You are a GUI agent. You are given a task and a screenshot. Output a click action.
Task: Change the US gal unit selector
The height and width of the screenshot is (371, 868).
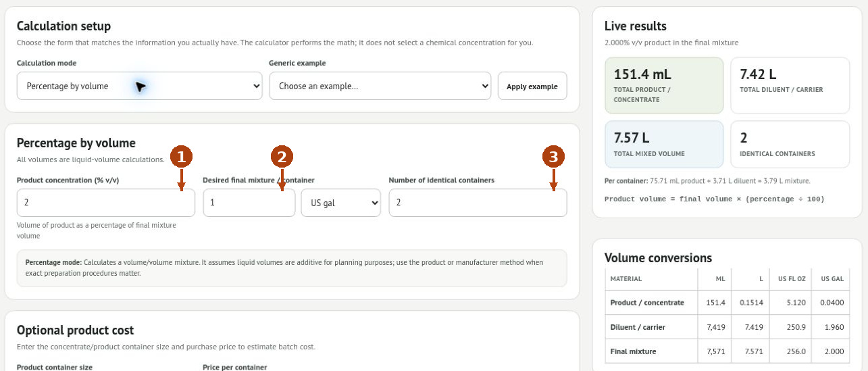click(x=341, y=203)
